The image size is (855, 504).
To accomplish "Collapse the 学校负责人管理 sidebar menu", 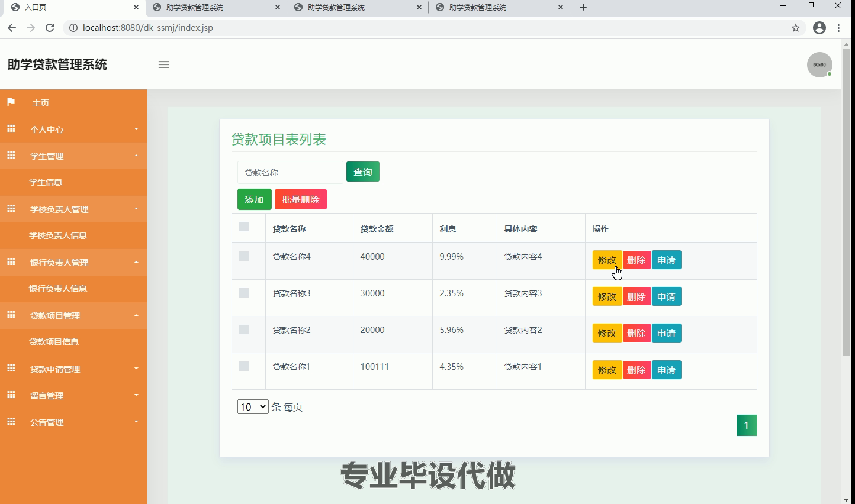I will (73, 209).
